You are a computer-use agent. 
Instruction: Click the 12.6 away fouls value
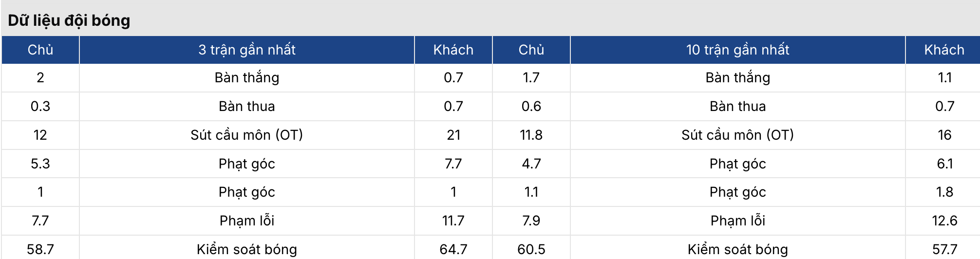[944, 221]
